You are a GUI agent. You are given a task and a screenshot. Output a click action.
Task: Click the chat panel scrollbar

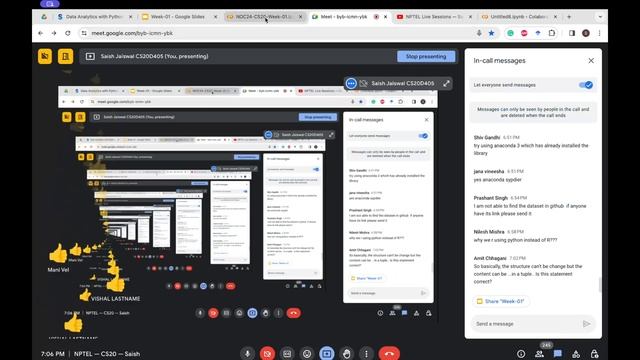pos(600,284)
